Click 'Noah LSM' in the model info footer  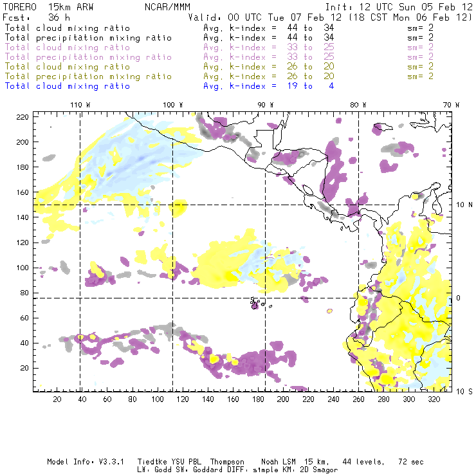point(279,462)
